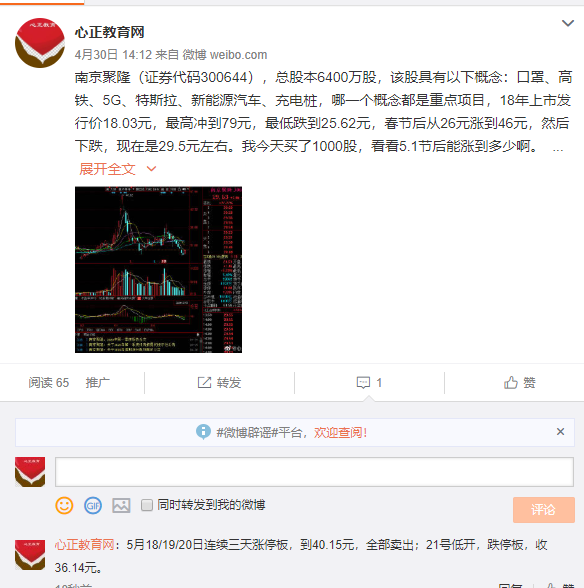Open the post options chevron menu
Image resolution: width=584 pixels, height=588 pixels.
tap(567, 23)
